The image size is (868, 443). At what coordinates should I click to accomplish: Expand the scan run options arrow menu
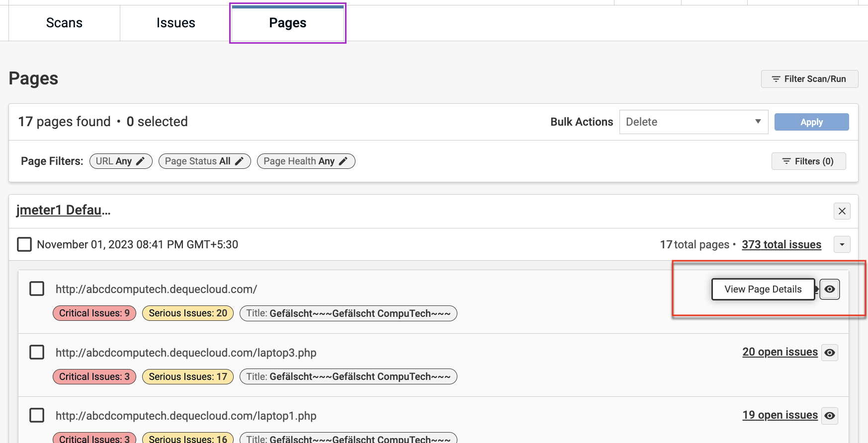pos(842,244)
